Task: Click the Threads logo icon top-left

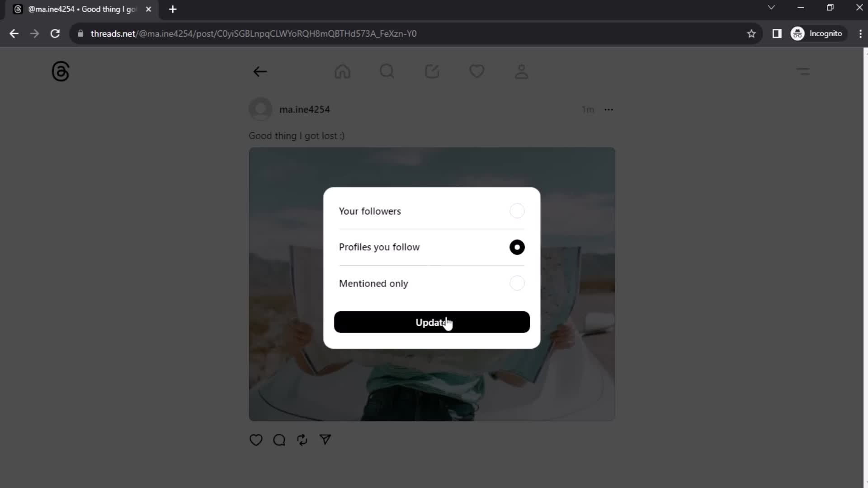Action: point(60,71)
